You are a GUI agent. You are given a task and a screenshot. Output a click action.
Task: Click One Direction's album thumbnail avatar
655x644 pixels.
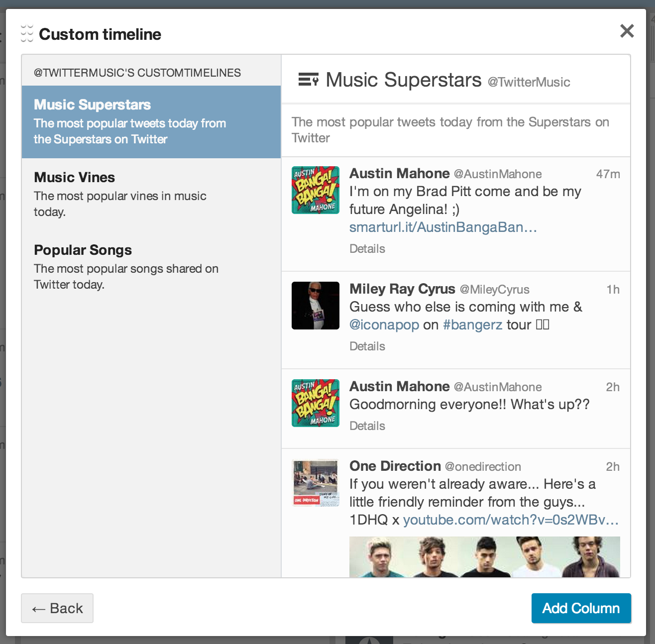[x=315, y=482]
